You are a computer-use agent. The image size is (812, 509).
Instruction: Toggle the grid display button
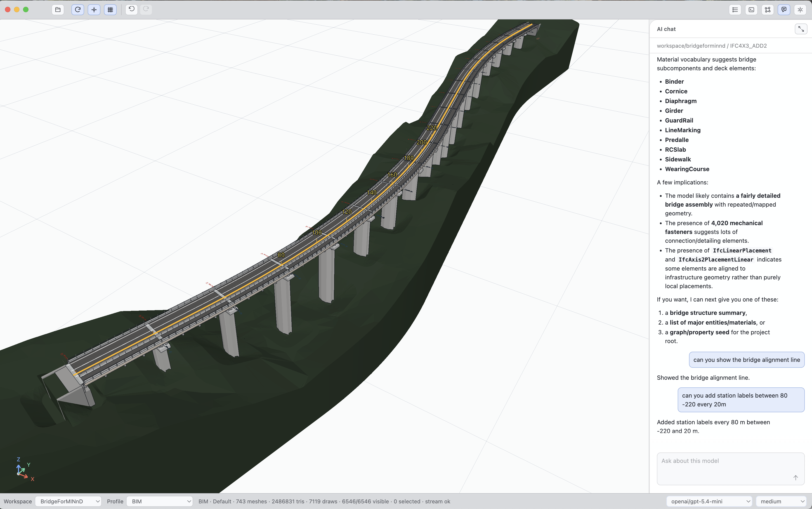[x=110, y=9]
